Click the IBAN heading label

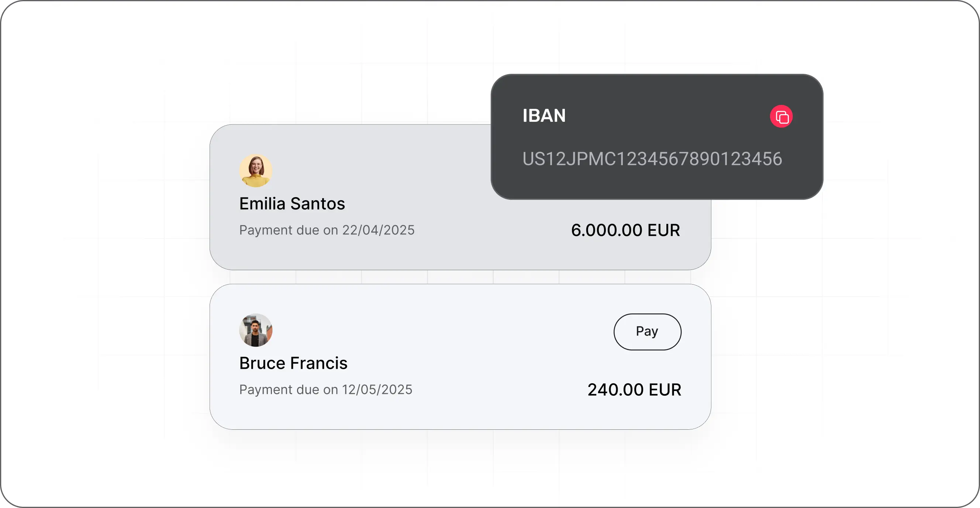pos(544,116)
